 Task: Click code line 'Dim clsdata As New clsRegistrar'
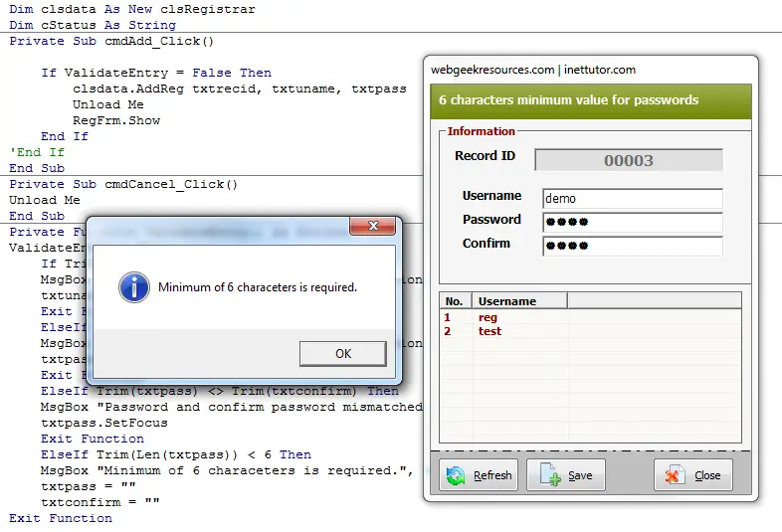[x=132, y=9]
